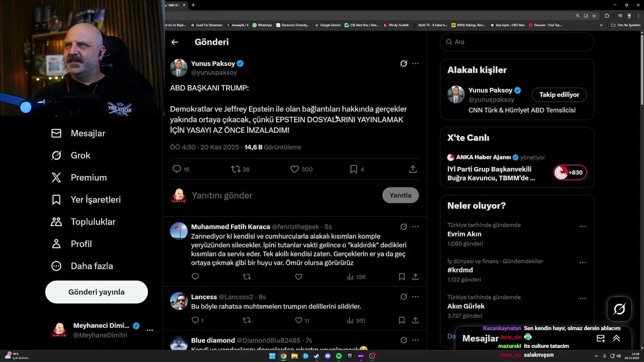Open Steam from the taskbar

pyautogui.click(x=316, y=356)
